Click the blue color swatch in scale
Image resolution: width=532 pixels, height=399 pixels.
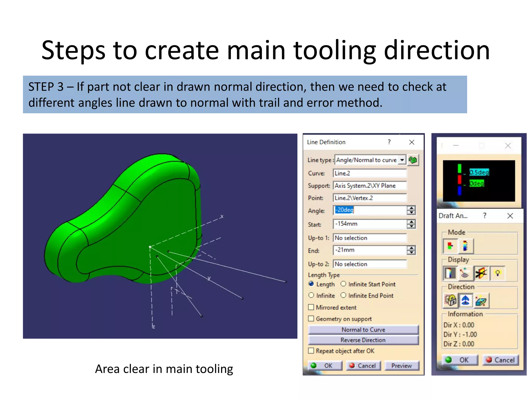click(459, 190)
